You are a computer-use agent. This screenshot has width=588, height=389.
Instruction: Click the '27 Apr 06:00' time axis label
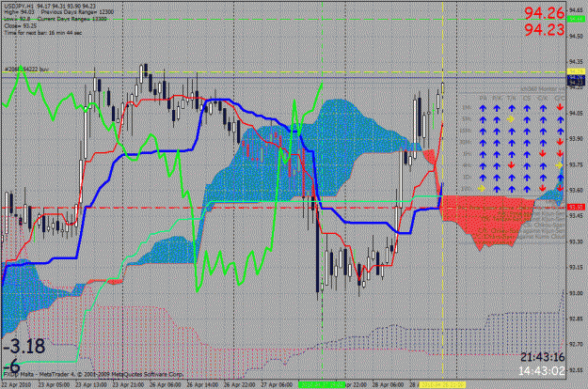click(x=278, y=385)
